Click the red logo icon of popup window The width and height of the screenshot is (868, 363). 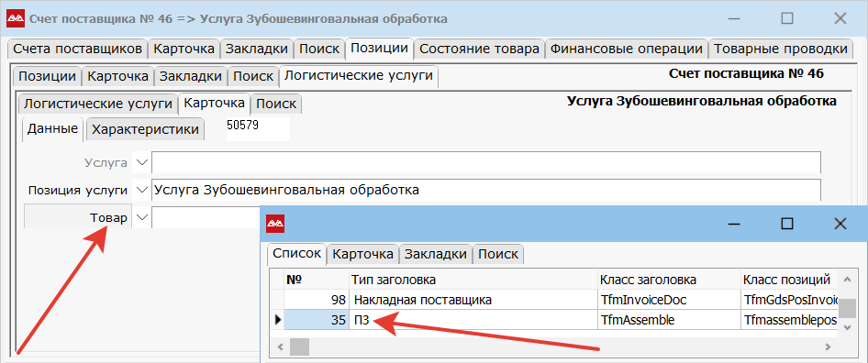tap(274, 224)
